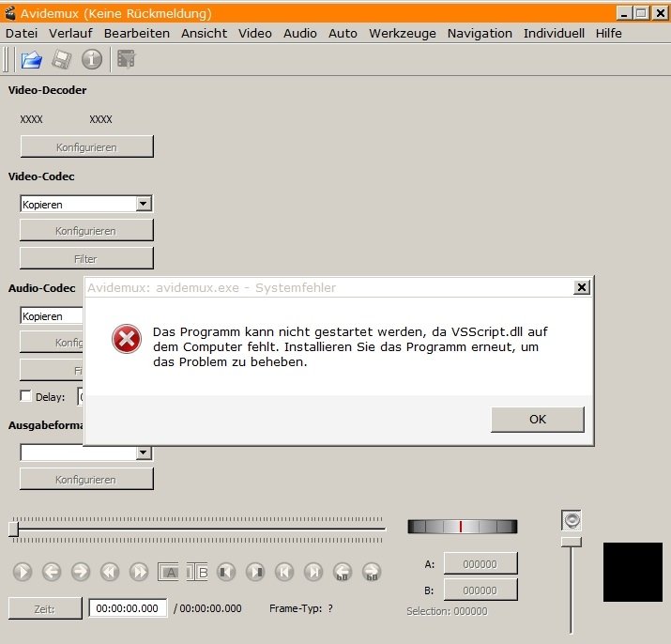Image resolution: width=671 pixels, height=644 pixels.
Task: Click the Selection: 000000 text
Action: (x=447, y=611)
